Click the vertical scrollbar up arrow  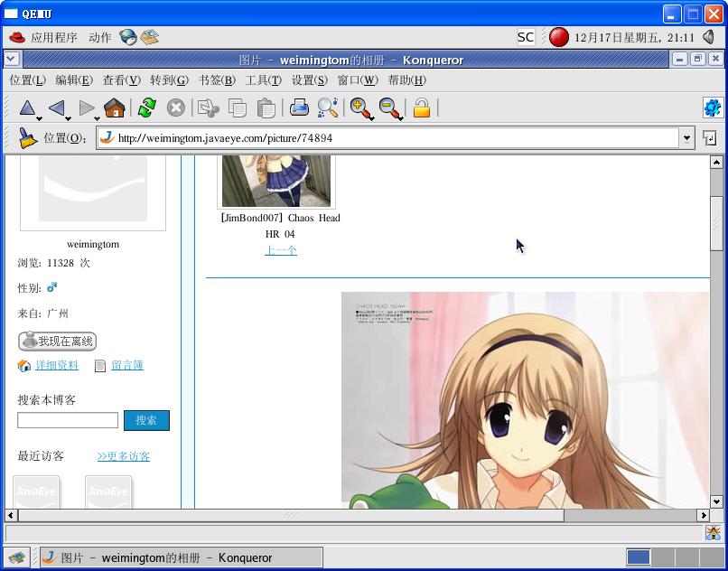coord(716,162)
